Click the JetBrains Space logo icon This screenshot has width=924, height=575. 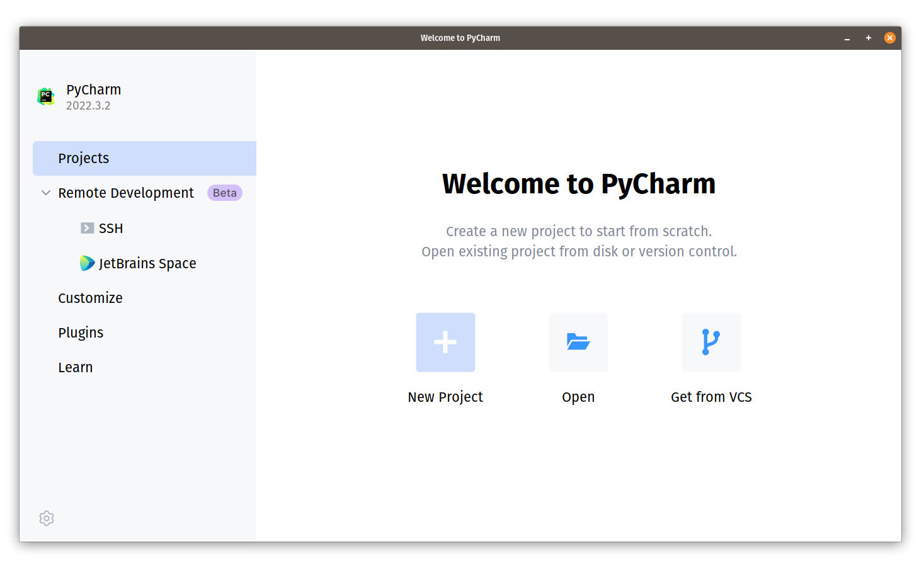pos(87,263)
